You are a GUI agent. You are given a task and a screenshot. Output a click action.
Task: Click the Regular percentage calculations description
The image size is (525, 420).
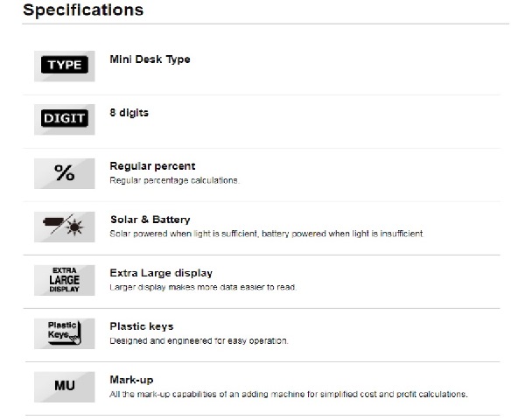pos(174,180)
